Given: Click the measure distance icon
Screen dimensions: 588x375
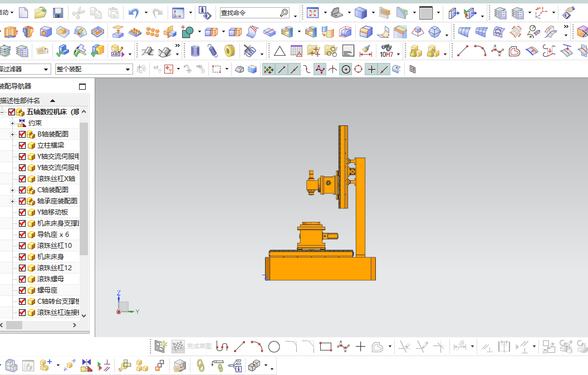Looking at the screenshot, I should 366,51.
